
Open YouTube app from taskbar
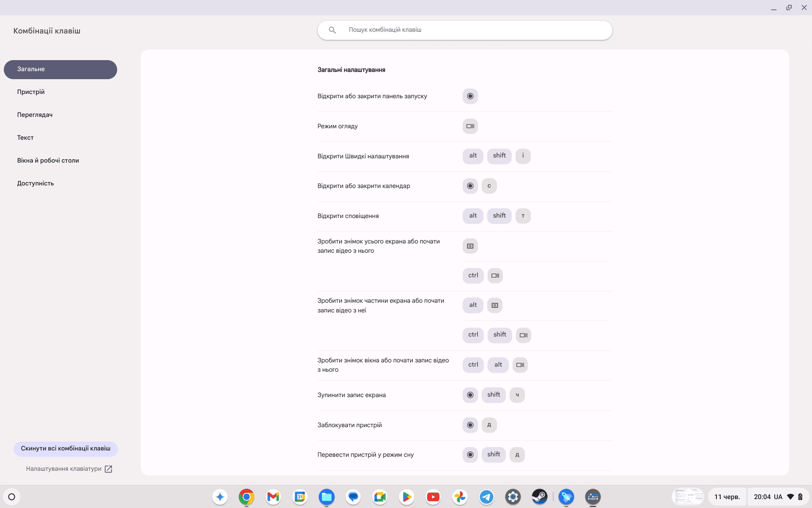(x=433, y=497)
